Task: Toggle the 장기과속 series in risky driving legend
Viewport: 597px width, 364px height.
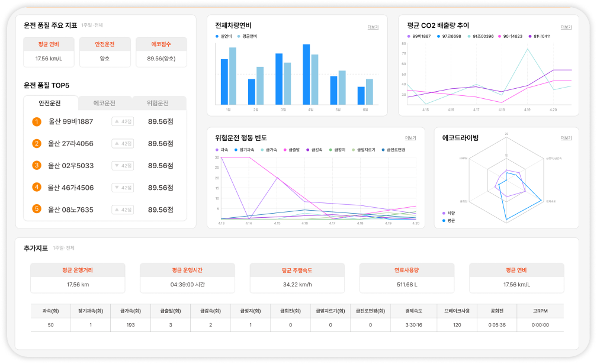Action: point(245,150)
